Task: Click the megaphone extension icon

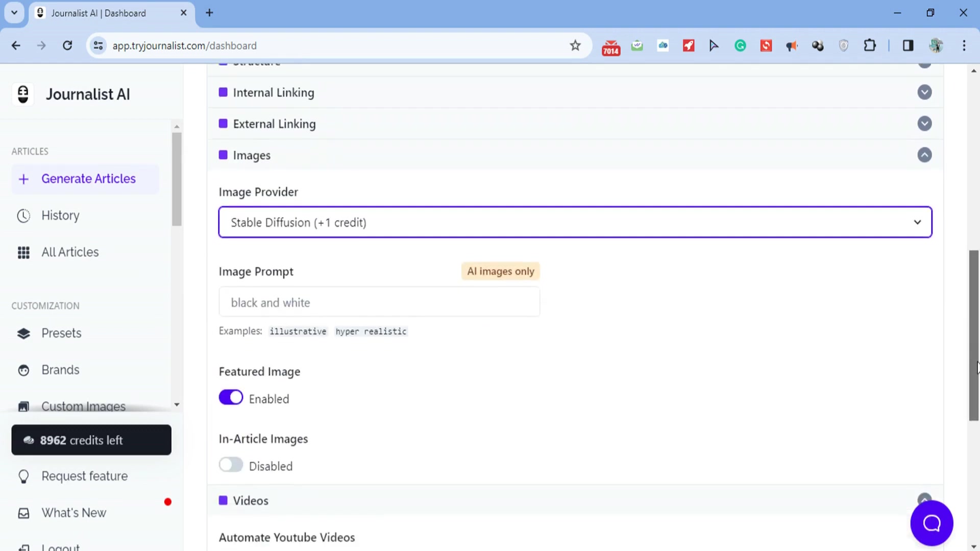Action: click(x=792, y=46)
